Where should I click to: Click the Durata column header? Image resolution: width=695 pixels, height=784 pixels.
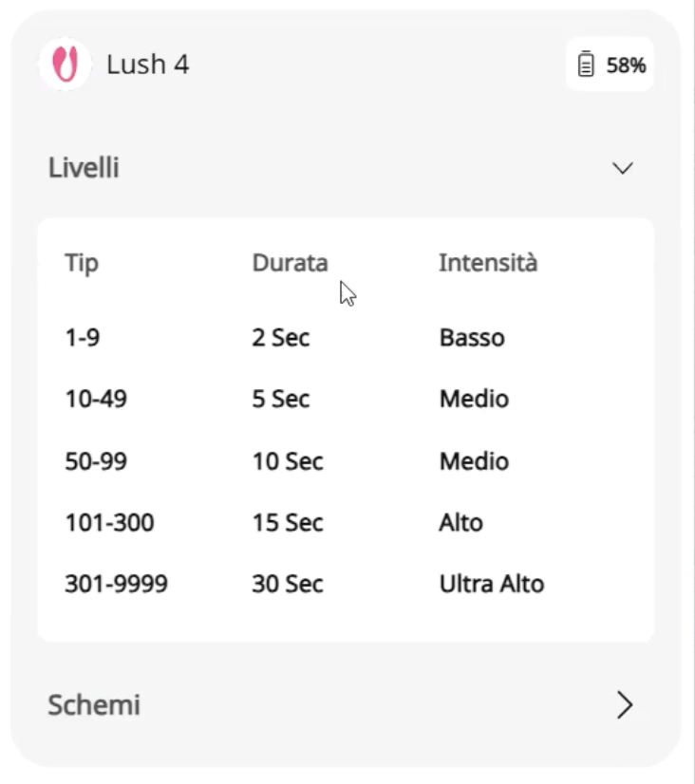pyautogui.click(x=290, y=263)
